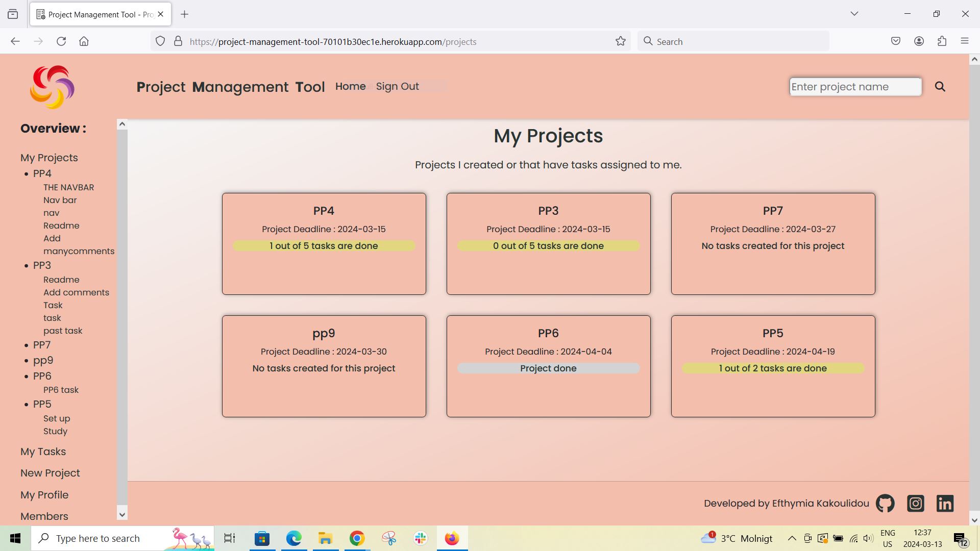
Task: Open Slack from the taskbar
Action: click(x=420, y=538)
